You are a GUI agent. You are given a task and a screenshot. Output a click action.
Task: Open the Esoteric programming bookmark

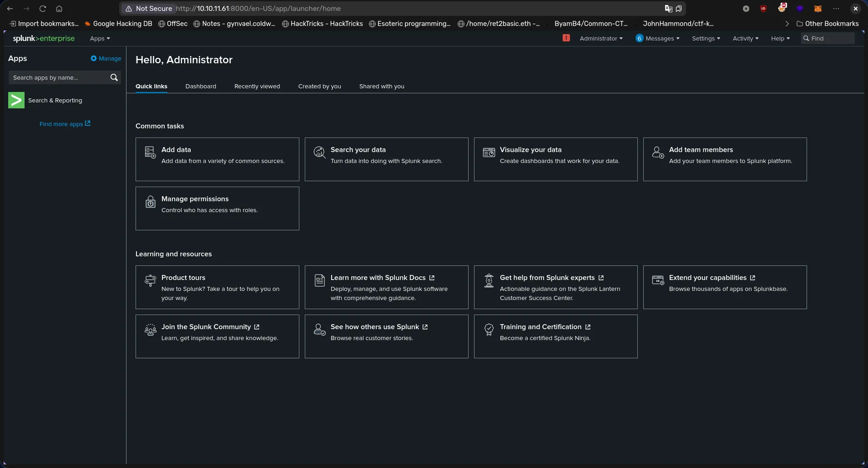[x=409, y=24]
